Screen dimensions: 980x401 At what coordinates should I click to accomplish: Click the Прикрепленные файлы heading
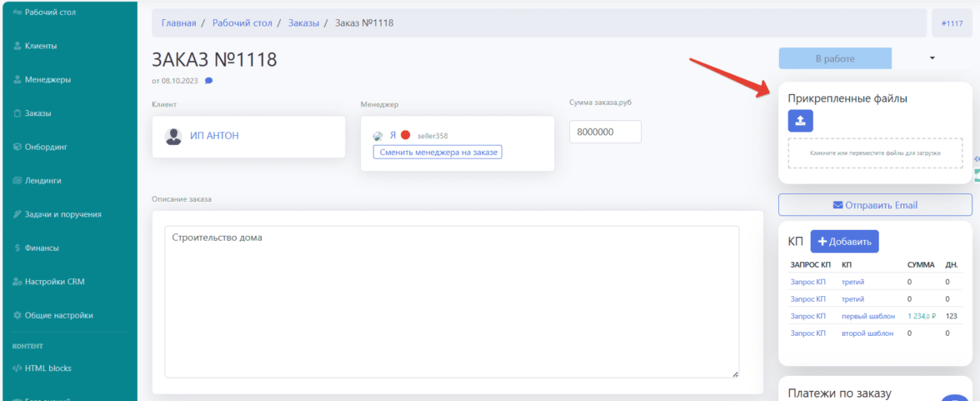pyautogui.click(x=847, y=98)
